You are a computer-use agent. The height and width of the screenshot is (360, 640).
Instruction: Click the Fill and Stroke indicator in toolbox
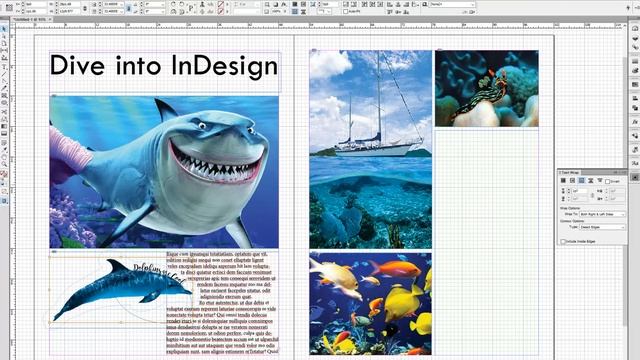pos(4,174)
